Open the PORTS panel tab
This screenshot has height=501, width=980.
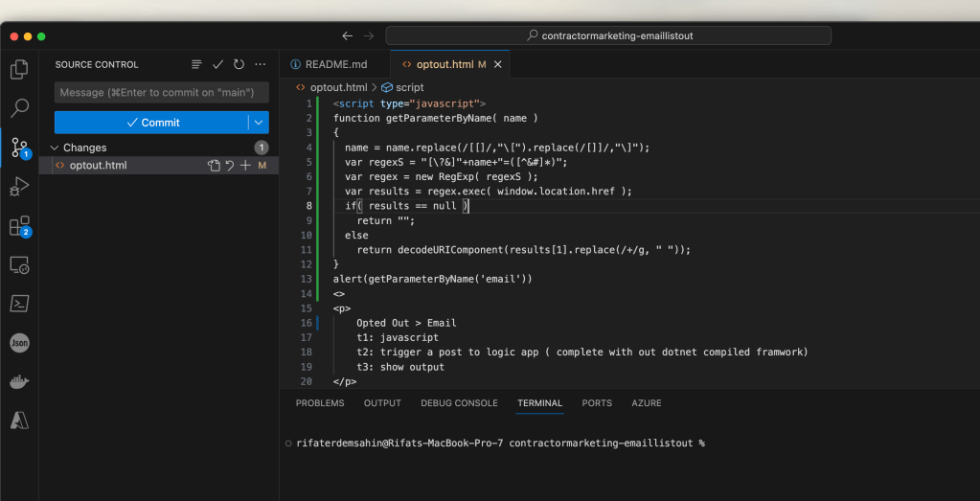pos(597,403)
